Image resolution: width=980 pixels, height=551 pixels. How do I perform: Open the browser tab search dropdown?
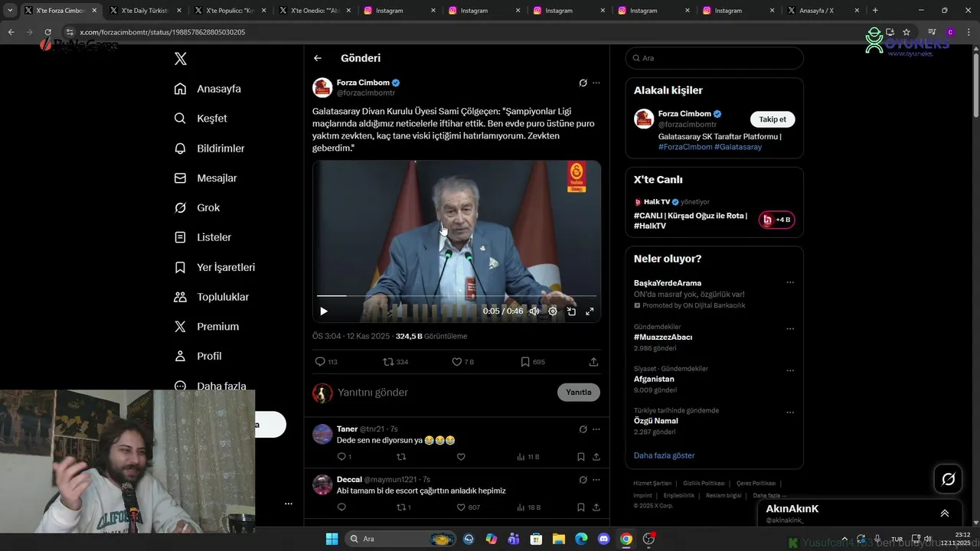click(10, 11)
